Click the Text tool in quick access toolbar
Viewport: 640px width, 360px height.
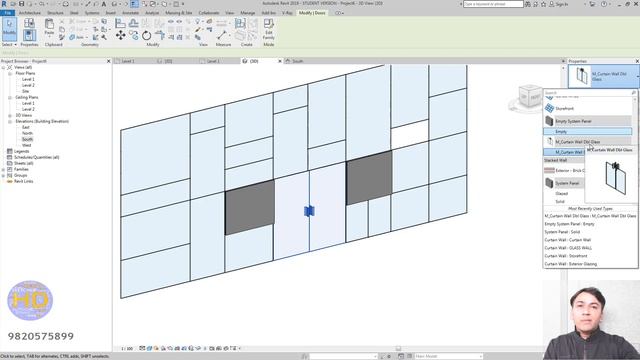104,4
